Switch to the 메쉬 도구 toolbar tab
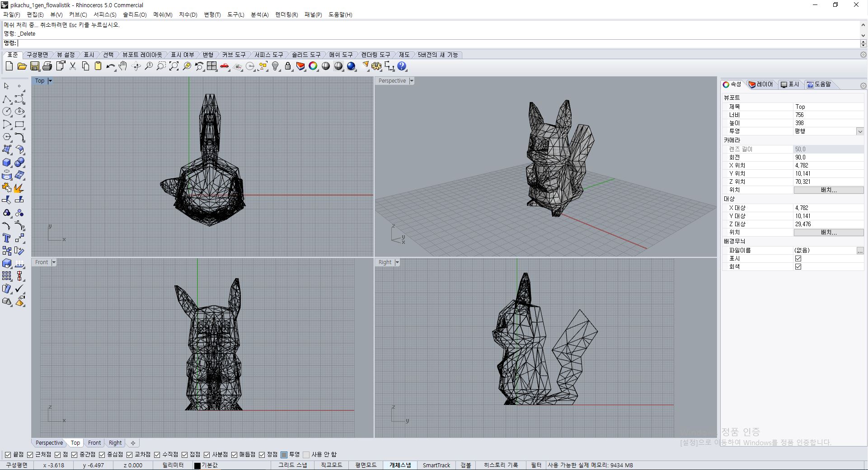This screenshot has height=470, width=868. pyautogui.click(x=341, y=55)
